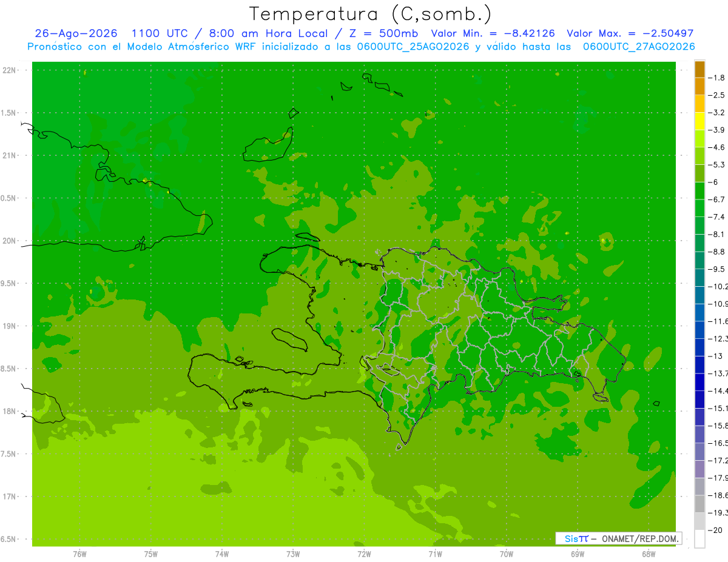This screenshot has width=728, height=562.
Task: Click the date '26-Ago-2026' in header
Action: tap(76, 33)
